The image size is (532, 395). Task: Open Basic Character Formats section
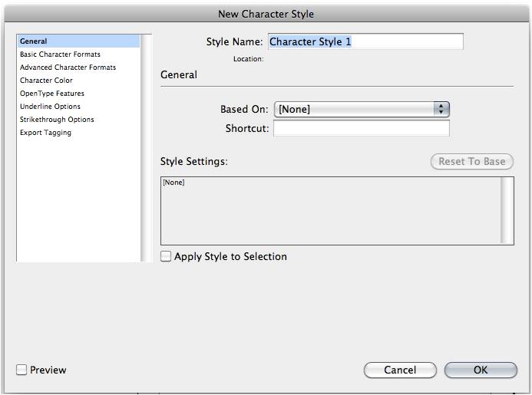point(60,54)
